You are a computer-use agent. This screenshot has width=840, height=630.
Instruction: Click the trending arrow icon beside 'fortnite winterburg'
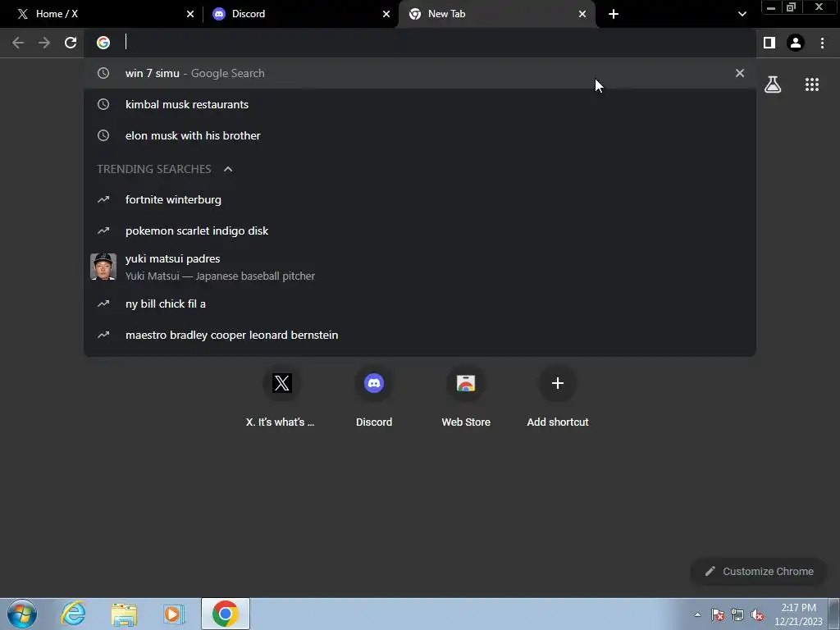coord(103,199)
